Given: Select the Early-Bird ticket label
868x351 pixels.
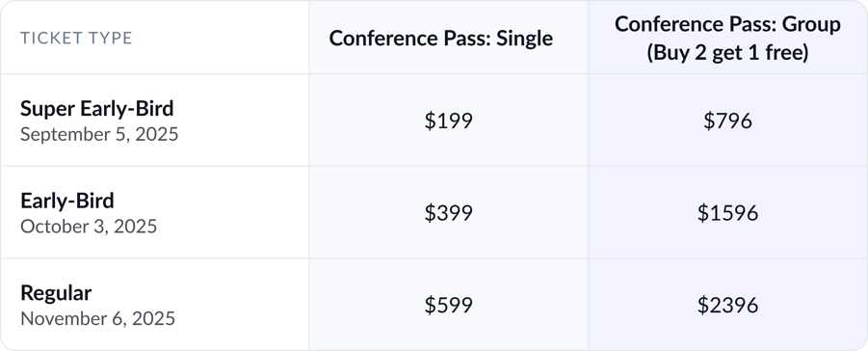Looking at the screenshot, I should [67, 201].
